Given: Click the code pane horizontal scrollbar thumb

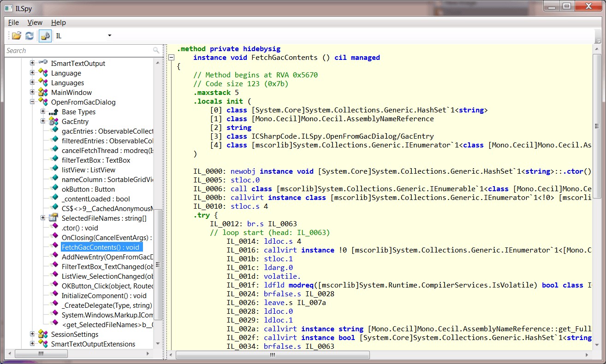Looking at the screenshot, I should click(x=272, y=355).
